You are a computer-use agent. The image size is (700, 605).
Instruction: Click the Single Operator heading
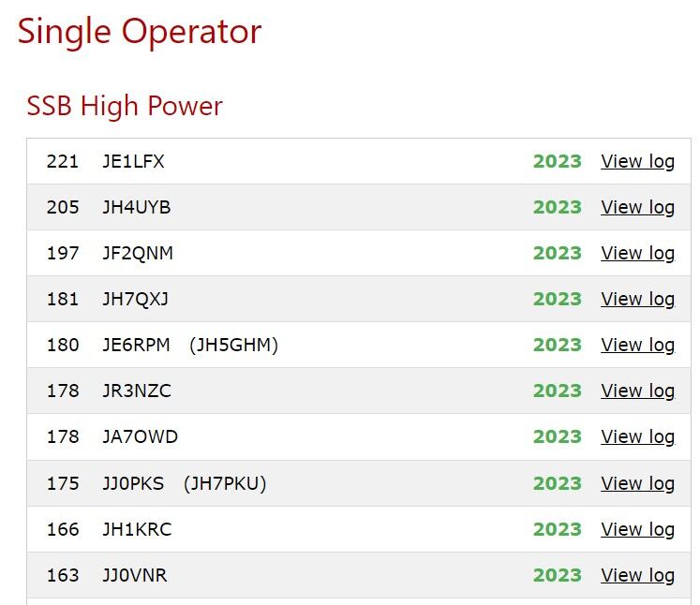(140, 33)
